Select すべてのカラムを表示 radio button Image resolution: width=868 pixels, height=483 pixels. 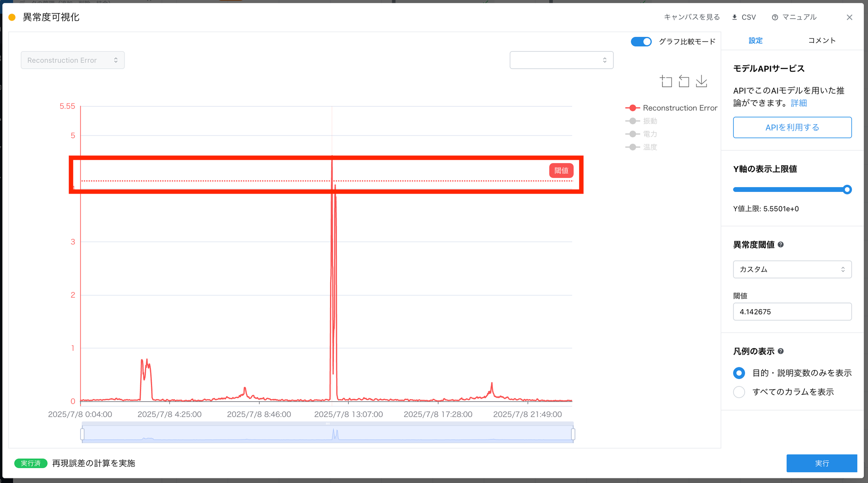(x=739, y=392)
